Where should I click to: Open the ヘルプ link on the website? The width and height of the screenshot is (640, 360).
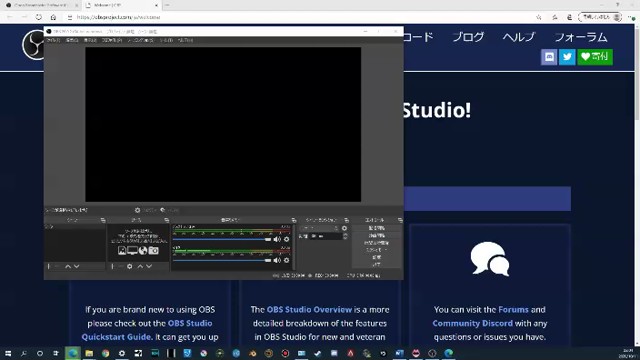click(x=519, y=37)
